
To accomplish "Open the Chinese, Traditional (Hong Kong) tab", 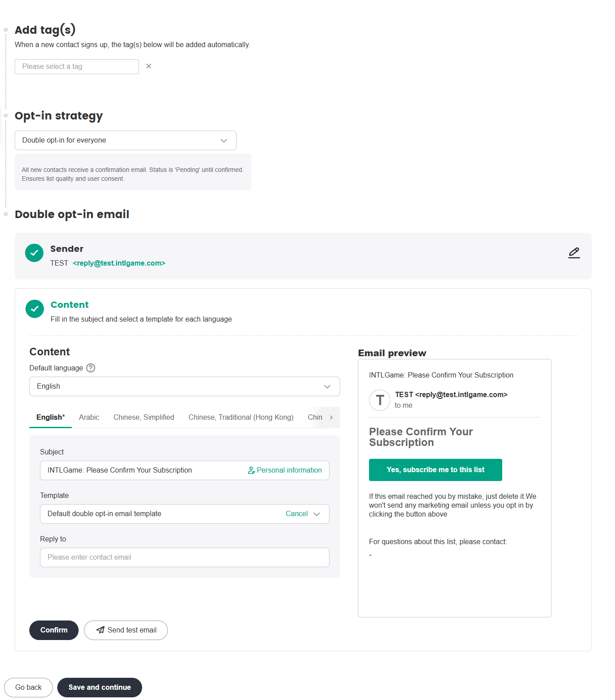I will tap(241, 418).
